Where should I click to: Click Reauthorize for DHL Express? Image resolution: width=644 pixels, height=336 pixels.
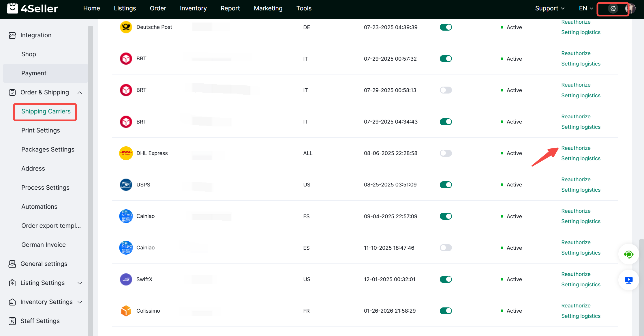576,148
